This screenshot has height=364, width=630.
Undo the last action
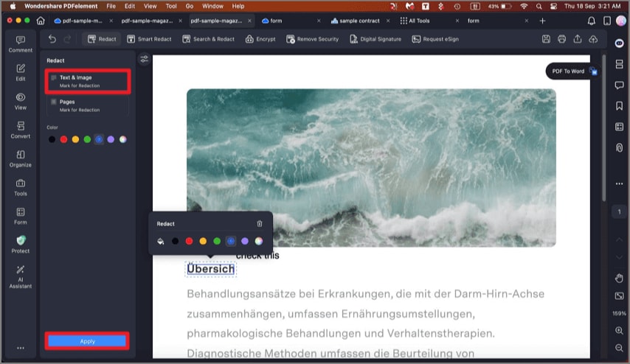coord(52,39)
